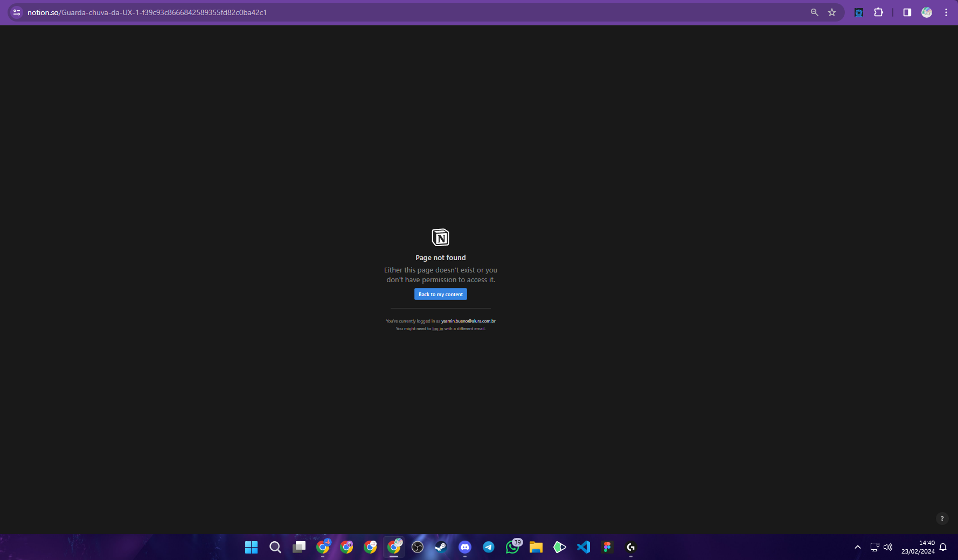The image size is (958, 560).
Task: Open Telegram from the taskbar
Action: pyautogui.click(x=489, y=547)
